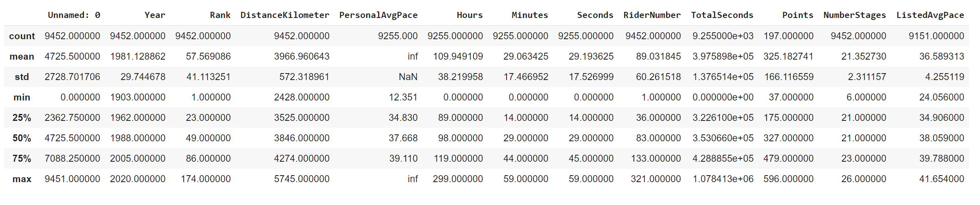Click the Year column header
The height and width of the screenshot is (205, 980).
point(155,15)
